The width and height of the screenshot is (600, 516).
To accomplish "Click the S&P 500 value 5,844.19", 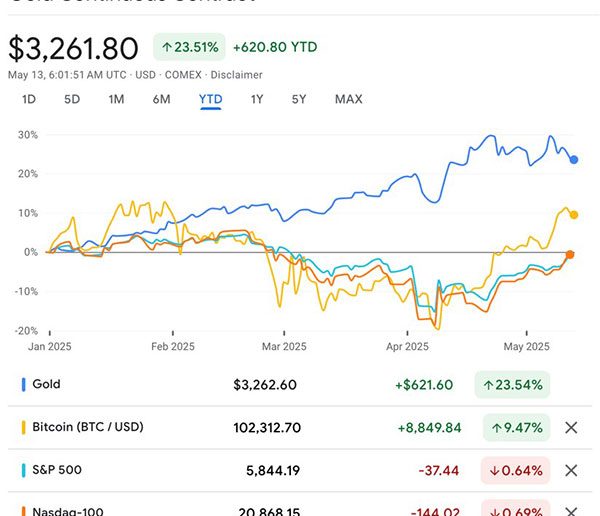I will coord(273,470).
